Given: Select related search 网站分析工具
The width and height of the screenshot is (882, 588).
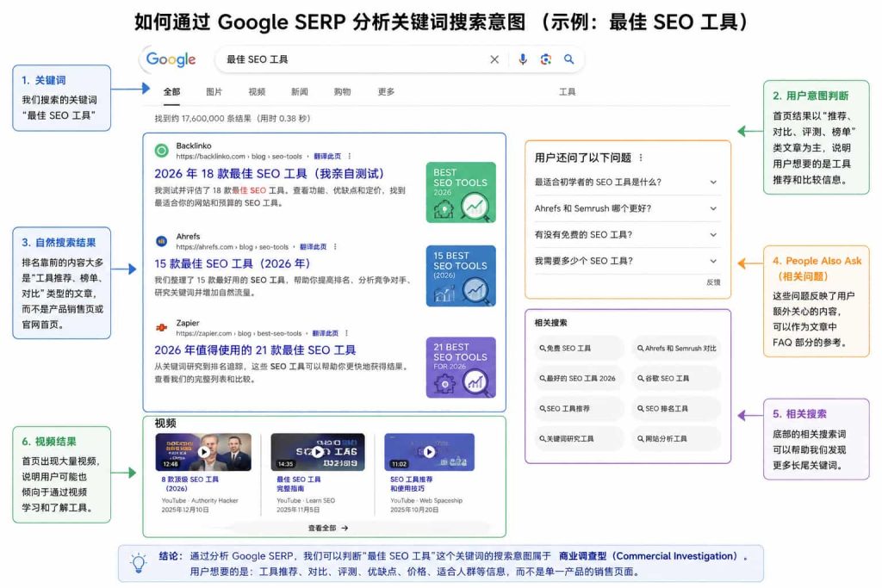Looking at the screenshot, I should [x=676, y=439].
